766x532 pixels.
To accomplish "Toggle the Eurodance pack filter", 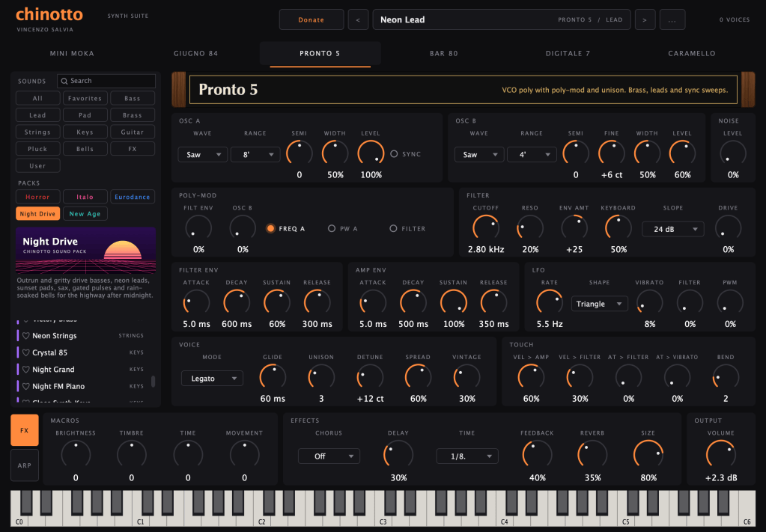I will (133, 197).
